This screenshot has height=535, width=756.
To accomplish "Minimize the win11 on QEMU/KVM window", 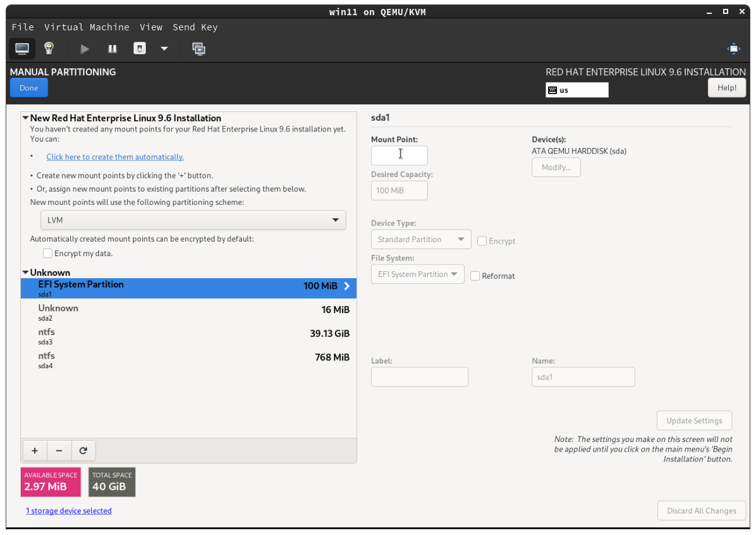I will 709,12.
